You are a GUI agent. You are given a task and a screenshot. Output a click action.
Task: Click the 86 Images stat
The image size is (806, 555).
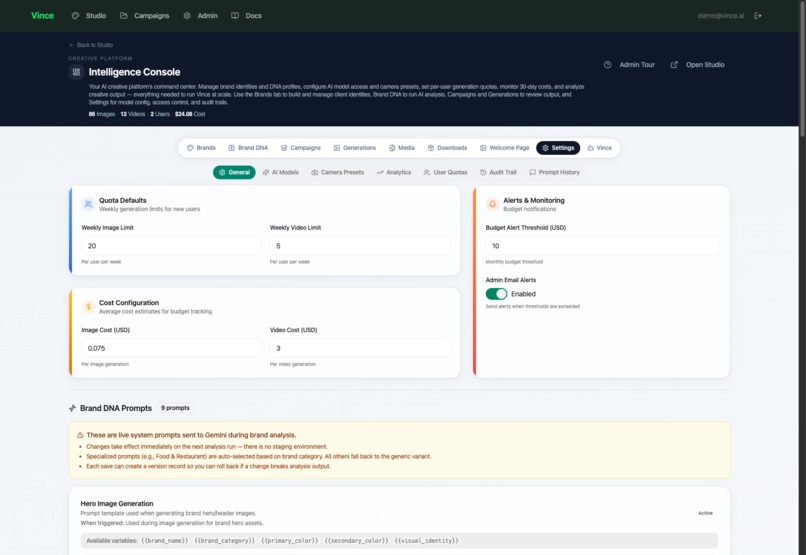[x=102, y=114]
